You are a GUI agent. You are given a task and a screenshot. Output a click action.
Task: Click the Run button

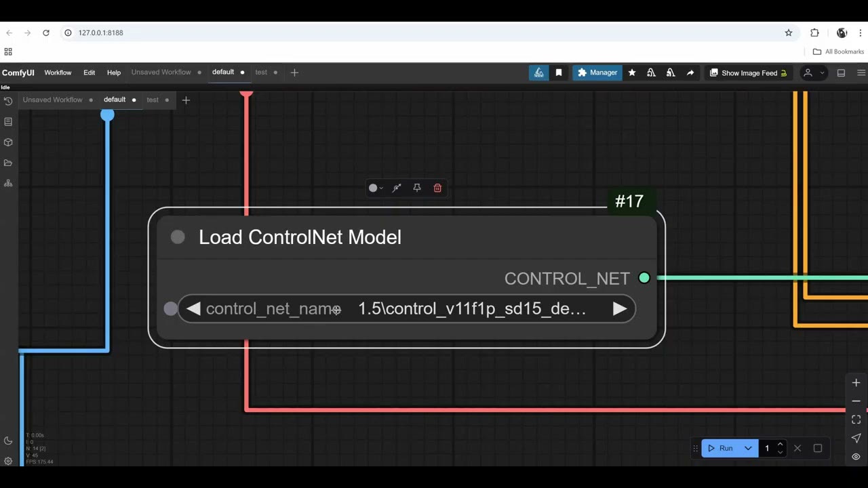coord(720,448)
